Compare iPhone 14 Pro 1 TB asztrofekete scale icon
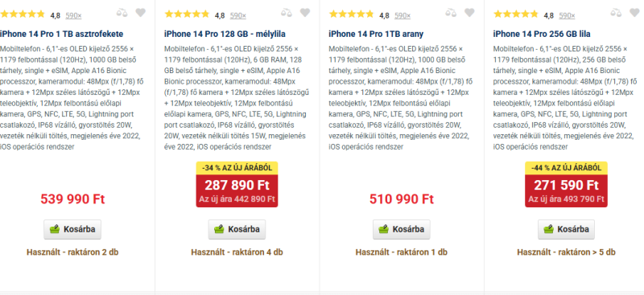The height and width of the screenshot is (295, 644). point(122,13)
